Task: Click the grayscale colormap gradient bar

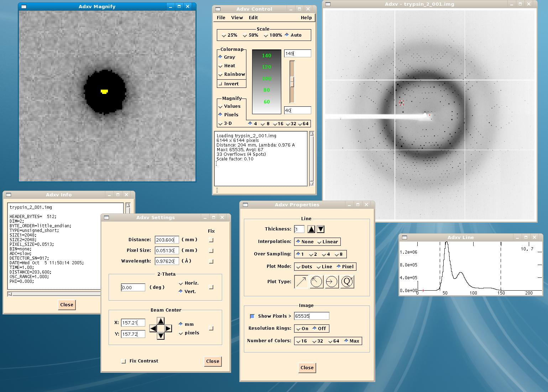Action: [267, 82]
